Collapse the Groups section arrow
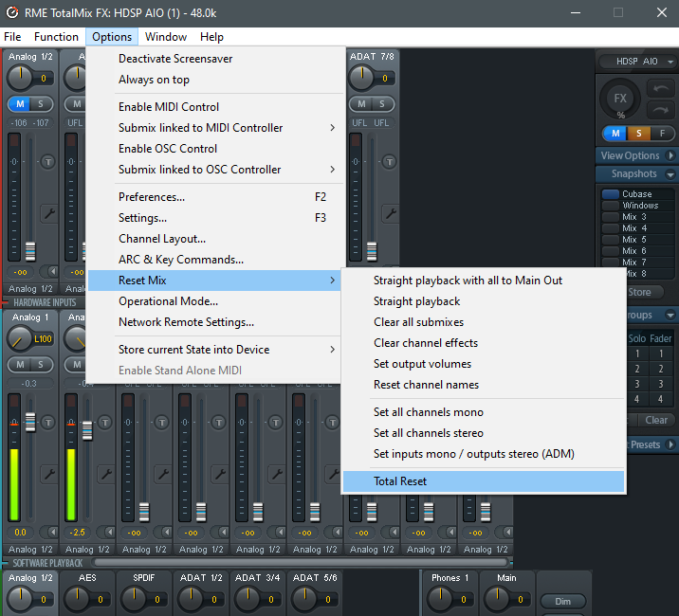Viewport: 679px width, 616px height. click(x=670, y=316)
